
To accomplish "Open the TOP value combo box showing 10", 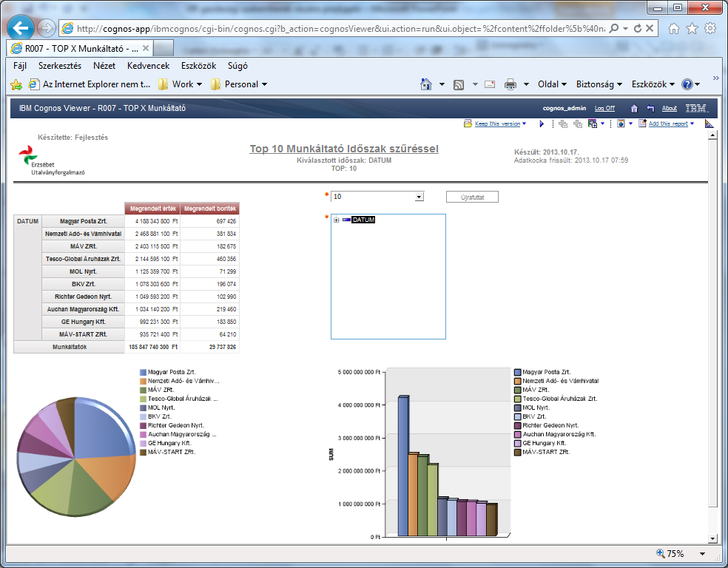I will (x=377, y=197).
